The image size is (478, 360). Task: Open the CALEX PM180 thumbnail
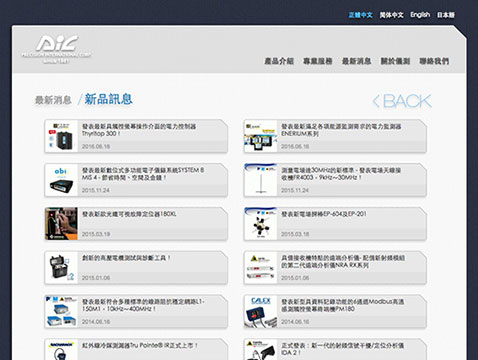point(261,311)
